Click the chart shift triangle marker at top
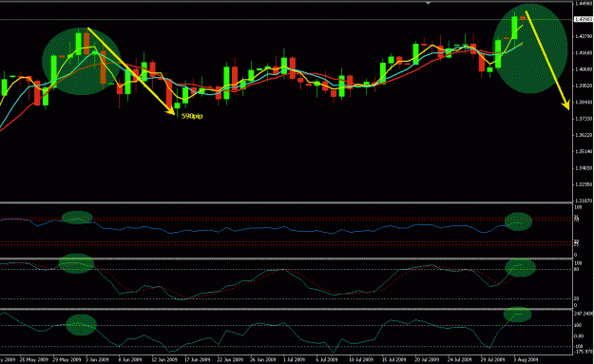 click(428, 3)
